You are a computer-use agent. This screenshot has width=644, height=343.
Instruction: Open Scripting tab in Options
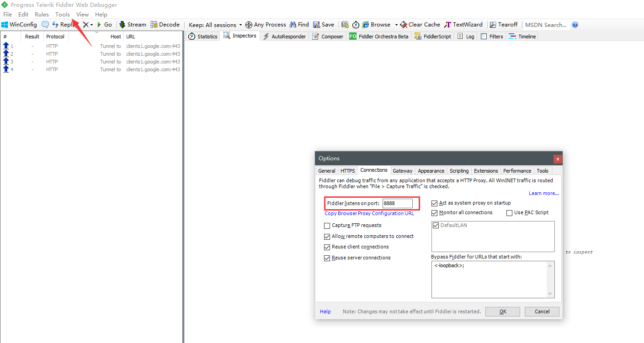point(459,171)
